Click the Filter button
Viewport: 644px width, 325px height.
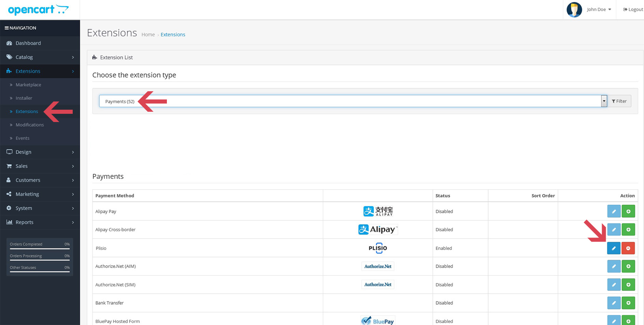[x=619, y=101]
